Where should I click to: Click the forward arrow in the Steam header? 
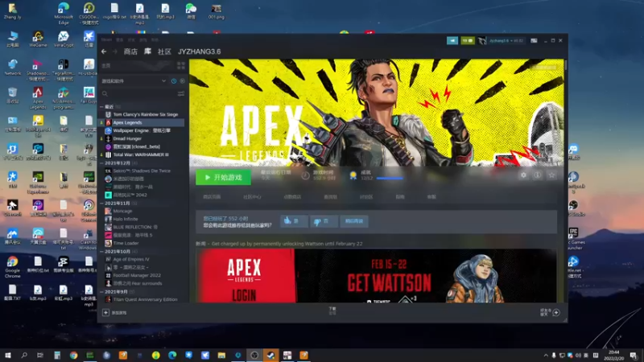115,51
